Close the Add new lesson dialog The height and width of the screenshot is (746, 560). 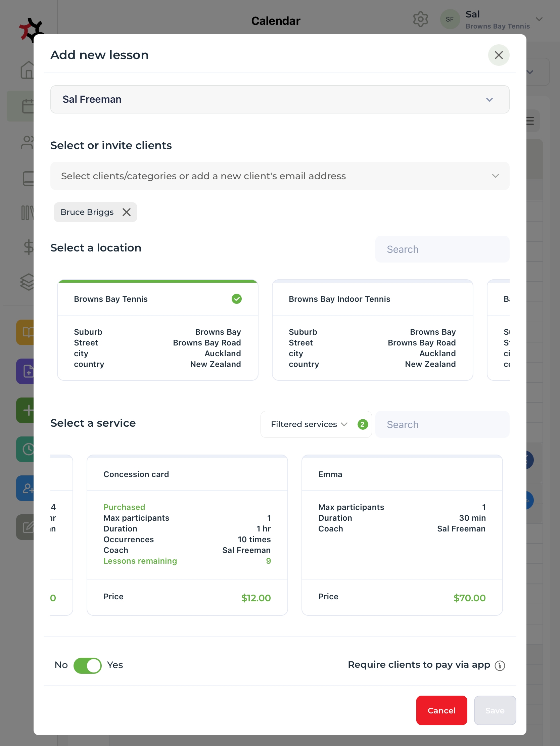click(499, 55)
